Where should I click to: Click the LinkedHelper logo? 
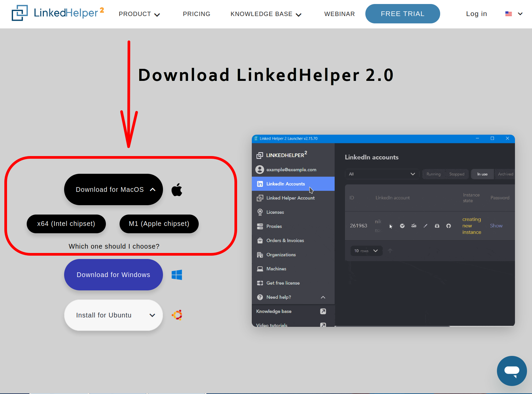click(x=58, y=13)
